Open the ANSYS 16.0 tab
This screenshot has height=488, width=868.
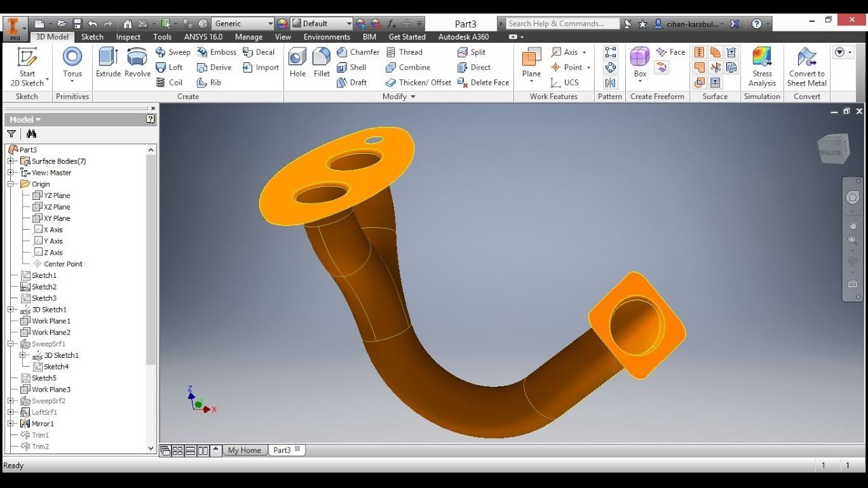click(203, 37)
